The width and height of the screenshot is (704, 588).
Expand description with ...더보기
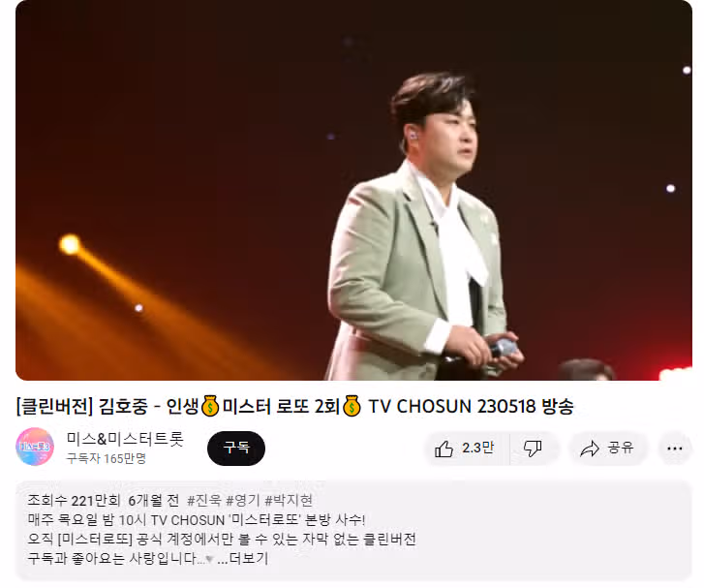point(242,558)
